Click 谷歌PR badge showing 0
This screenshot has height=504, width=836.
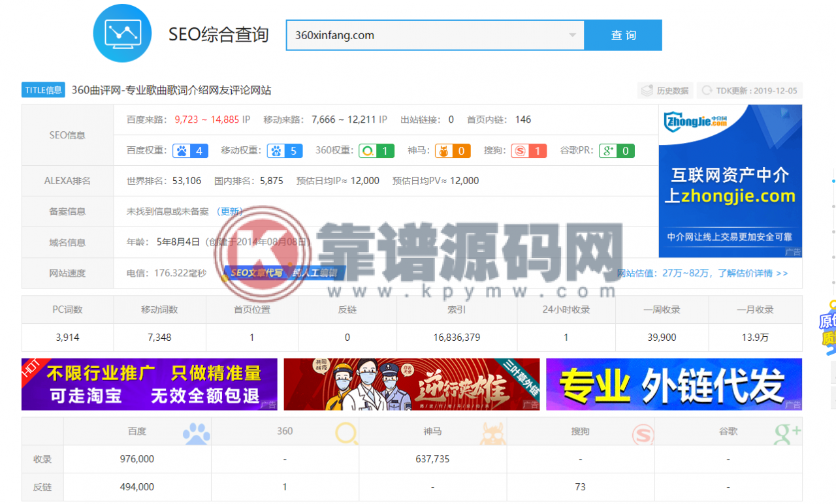tap(617, 151)
